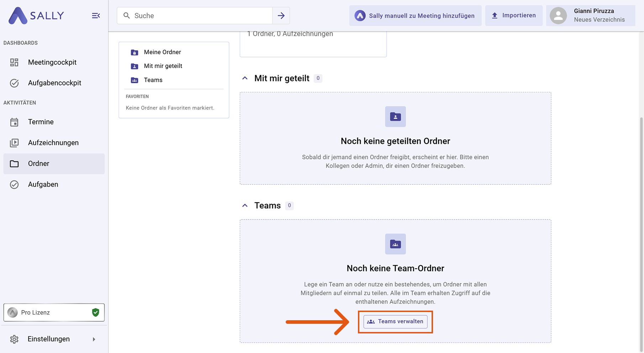
Task: Click Sally manuell zu Meeting hinzufügen
Action: 415,16
